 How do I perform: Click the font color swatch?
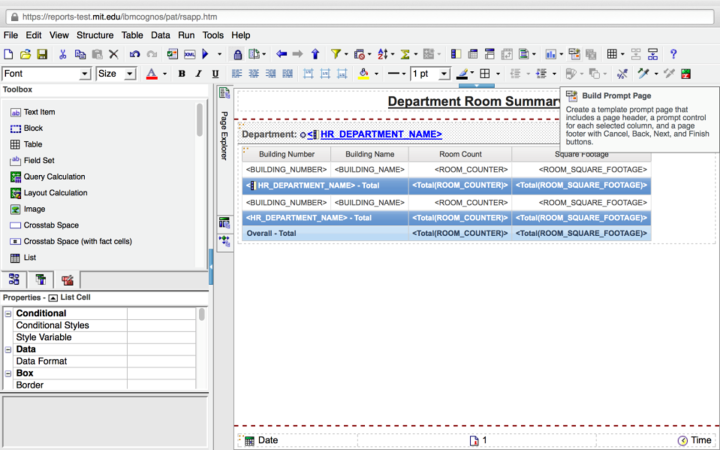coord(152,74)
